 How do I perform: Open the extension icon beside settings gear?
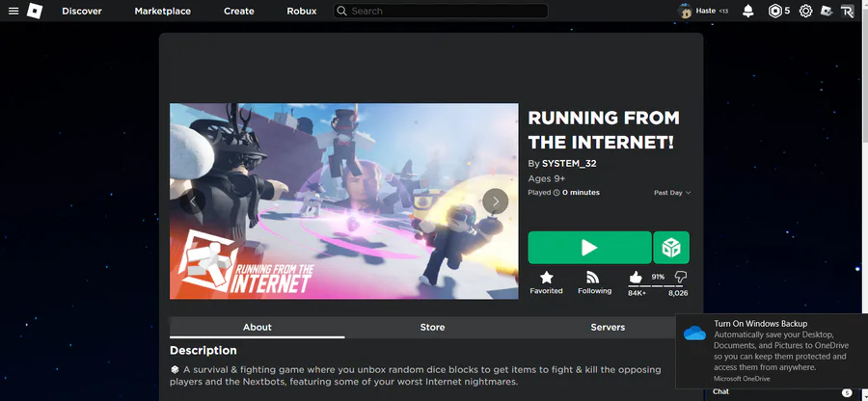(827, 11)
